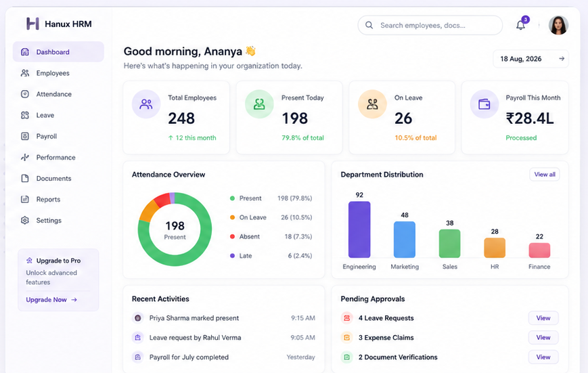
Task: Click the pink Finance bar
Action: click(539, 250)
